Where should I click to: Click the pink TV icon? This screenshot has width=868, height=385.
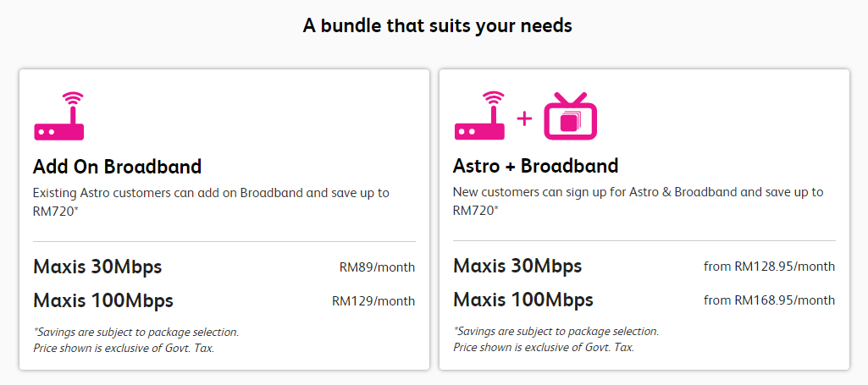[571, 117]
